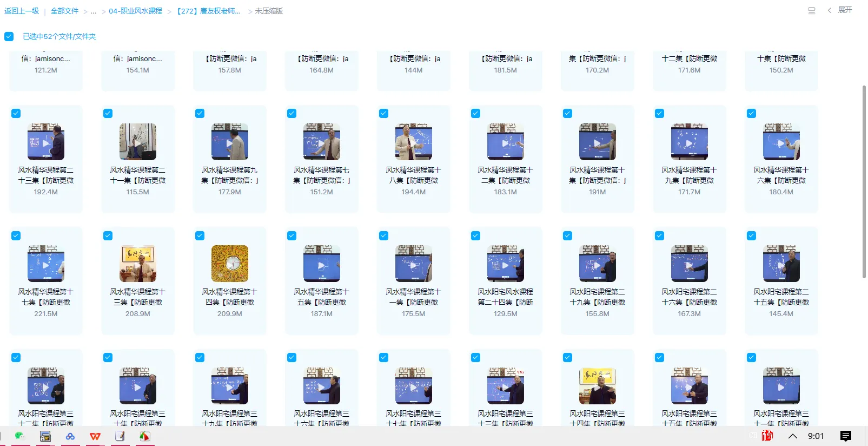Click the red input method tray icon

coord(767,436)
